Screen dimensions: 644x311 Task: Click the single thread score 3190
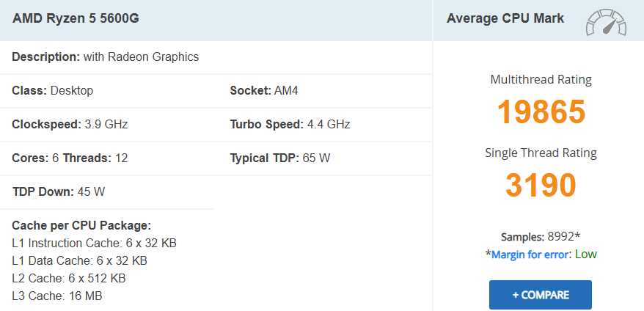pyautogui.click(x=541, y=185)
